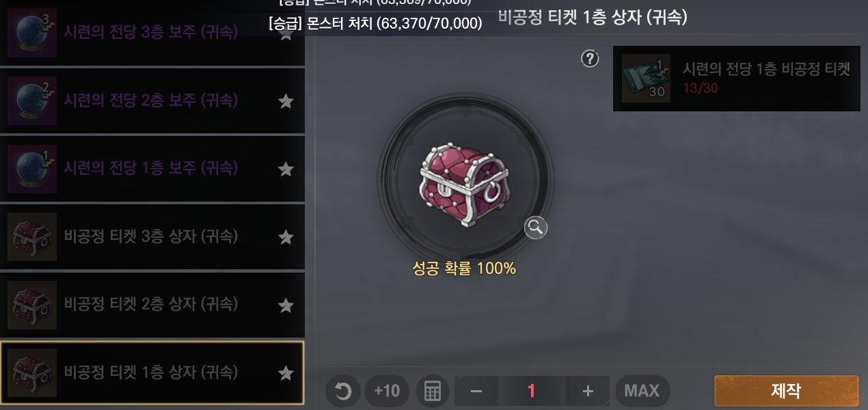The width and height of the screenshot is (868, 410).
Task: Toggle favorite star for 비공정 티켓 3층 상자
Action: coord(286,237)
